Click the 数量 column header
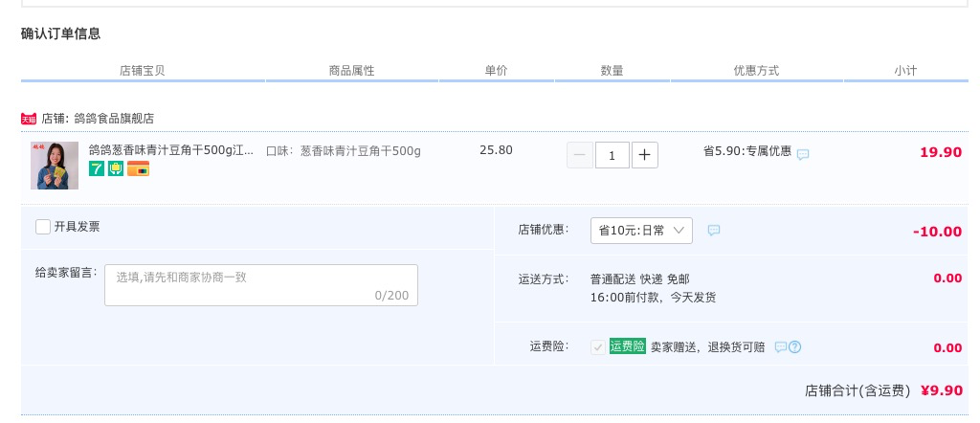980x423 pixels. [x=612, y=71]
